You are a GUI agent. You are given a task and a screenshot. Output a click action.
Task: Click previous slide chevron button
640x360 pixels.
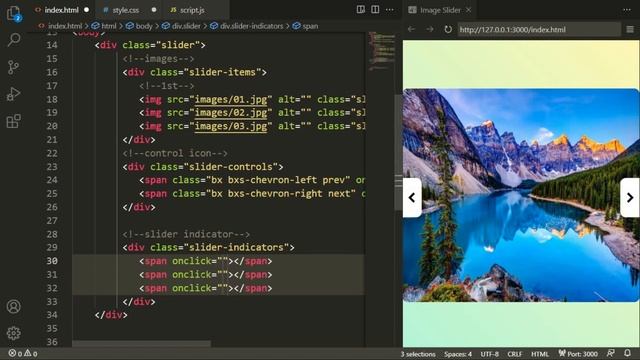point(412,198)
